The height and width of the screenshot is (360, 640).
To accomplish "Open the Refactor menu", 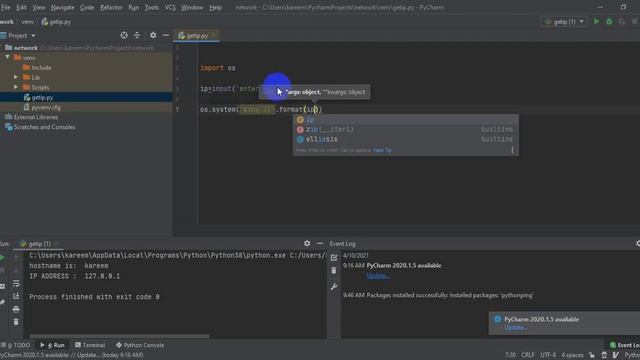I will (x=111, y=7).
